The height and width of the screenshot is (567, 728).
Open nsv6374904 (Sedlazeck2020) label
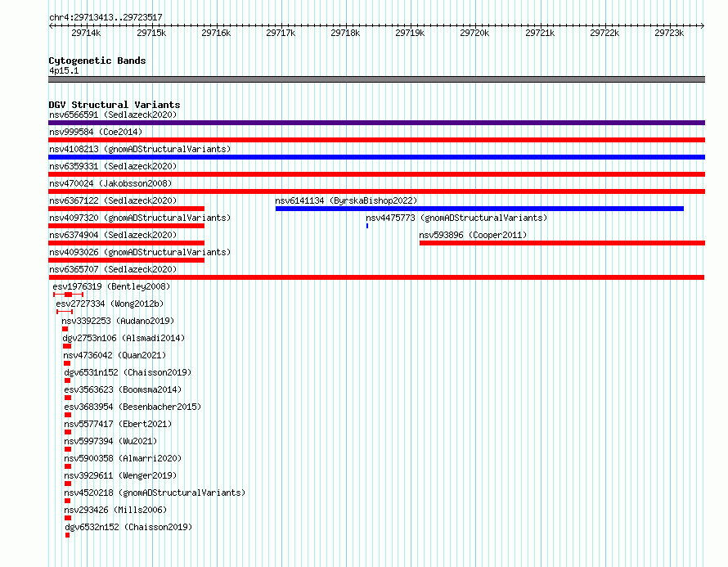click(x=113, y=235)
